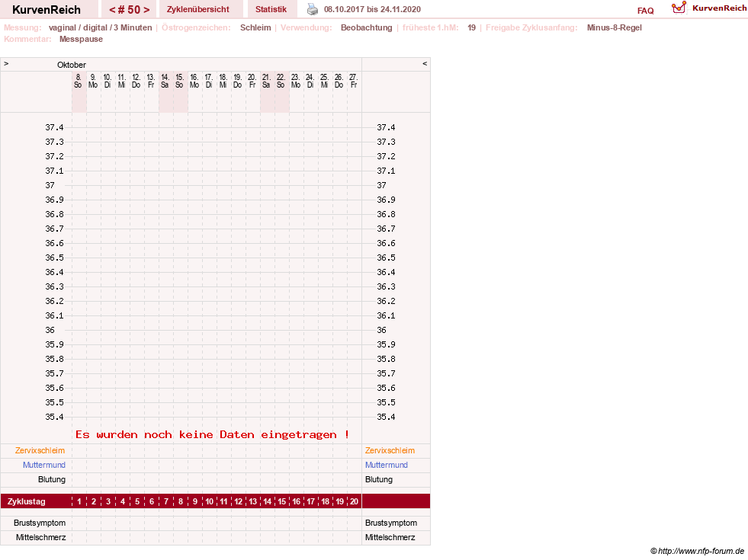
Task: Click the left 37.4 temperature label
Action: 54,127
